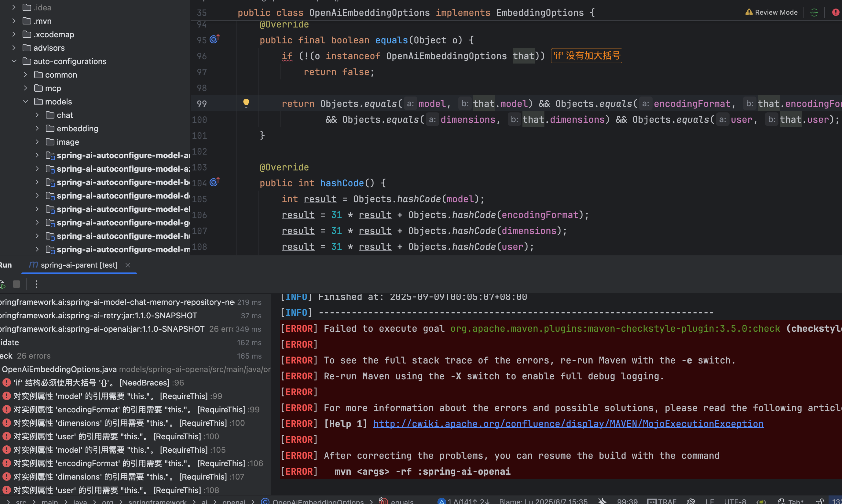842x504 pixels.
Task: Click the red error icon on 'user' RequireThis :108 row
Action: click(6, 490)
